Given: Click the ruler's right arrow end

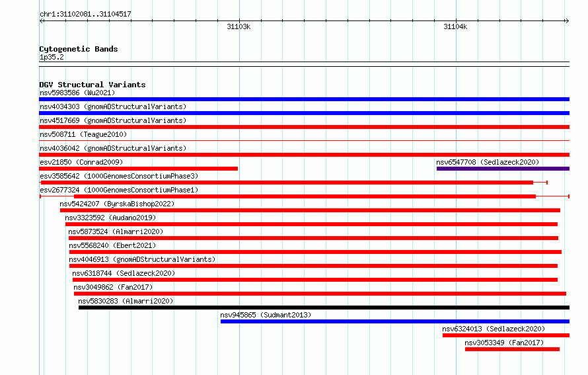Looking at the screenshot, I should [x=567, y=21].
